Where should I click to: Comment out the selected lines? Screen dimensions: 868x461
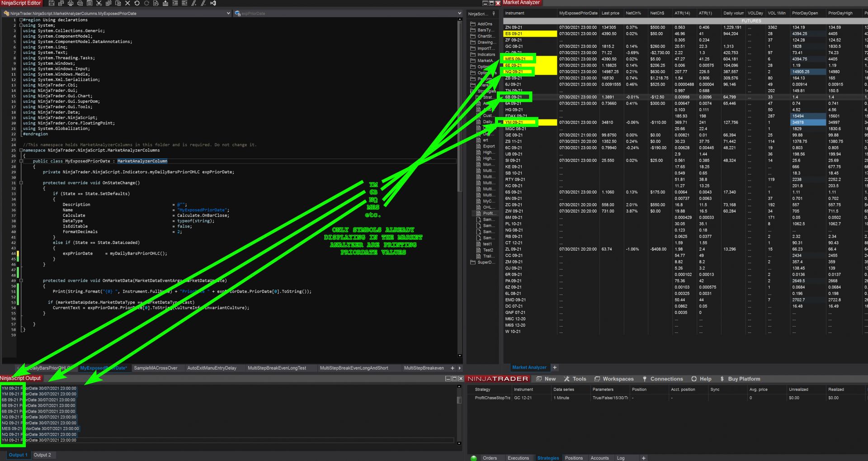point(194,3)
